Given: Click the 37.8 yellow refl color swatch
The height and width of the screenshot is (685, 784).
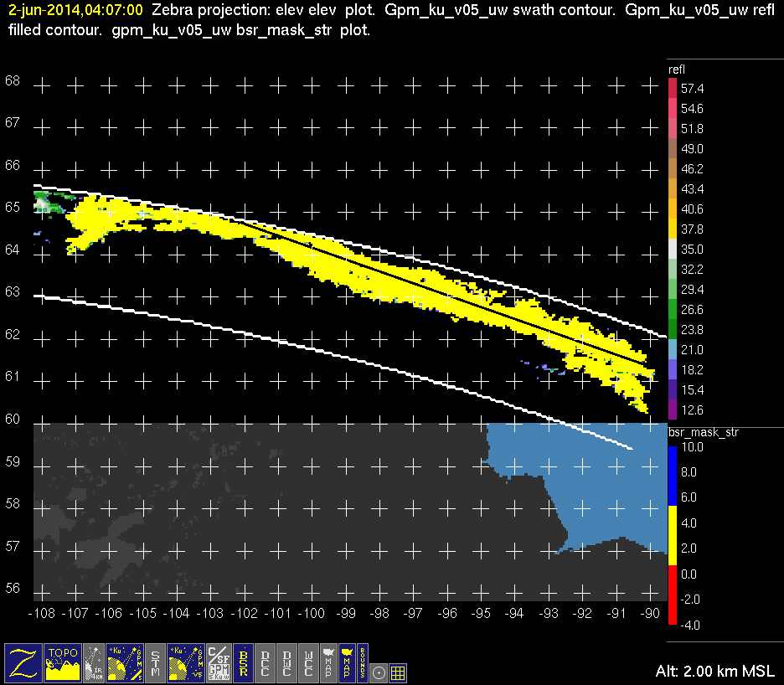Looking at the screenshot, I should 673,229.
